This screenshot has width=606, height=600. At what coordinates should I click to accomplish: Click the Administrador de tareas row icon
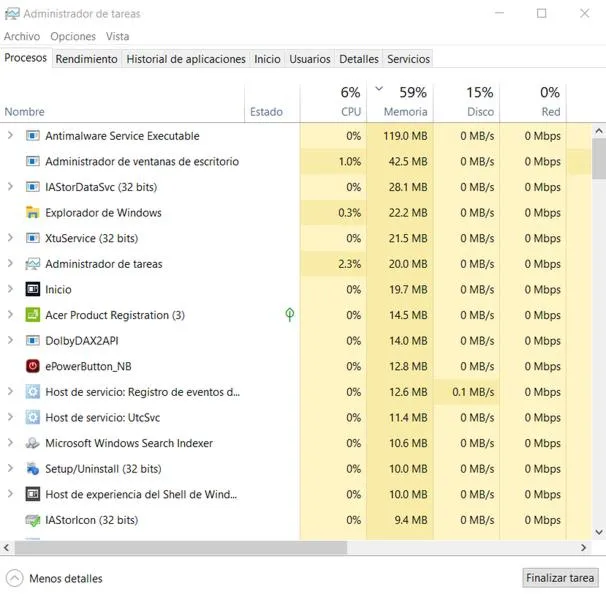point(32,264)
